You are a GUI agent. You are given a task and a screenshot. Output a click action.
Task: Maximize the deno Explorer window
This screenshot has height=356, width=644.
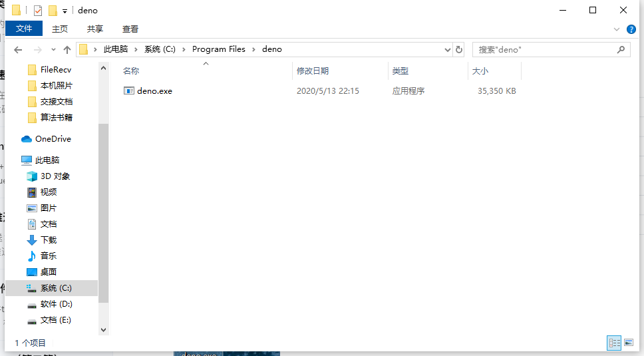click(593, 10)
